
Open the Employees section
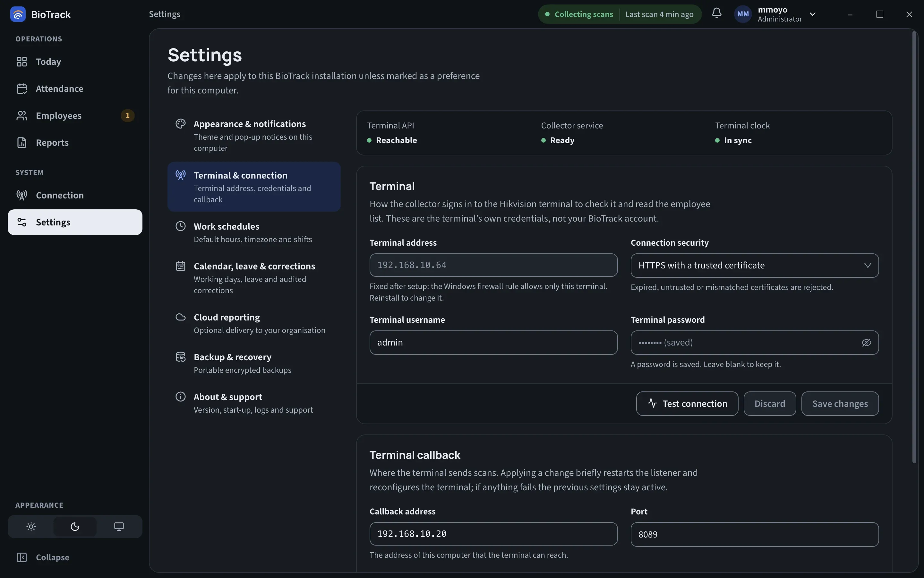(75, 116)
